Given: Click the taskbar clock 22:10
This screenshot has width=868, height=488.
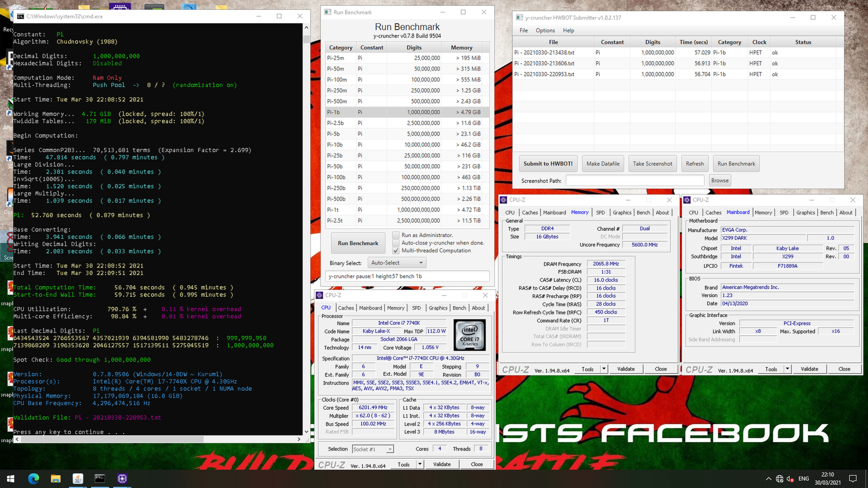Looking at the screenshot, I should pyautogui.click(x=828, y=475).
